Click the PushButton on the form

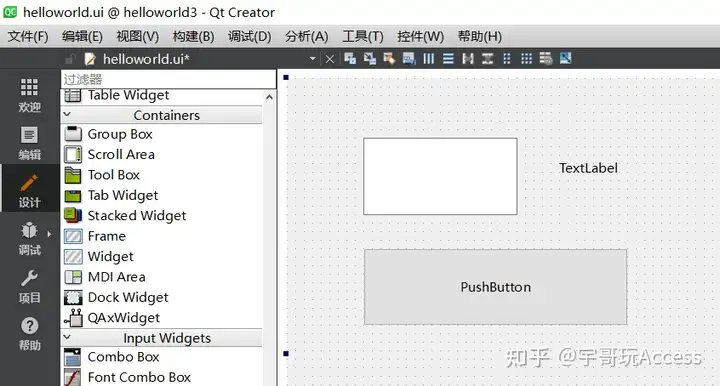pyautogui.click(x=495, y=287)
